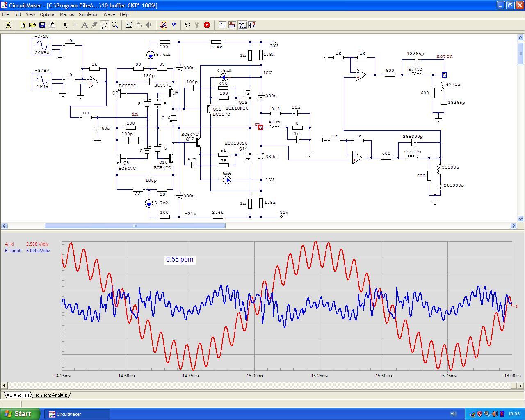Image resolution: width=525 pixels, height=420 pixels.
Task: Click the Open folder icon
Action: pos(32,25)
